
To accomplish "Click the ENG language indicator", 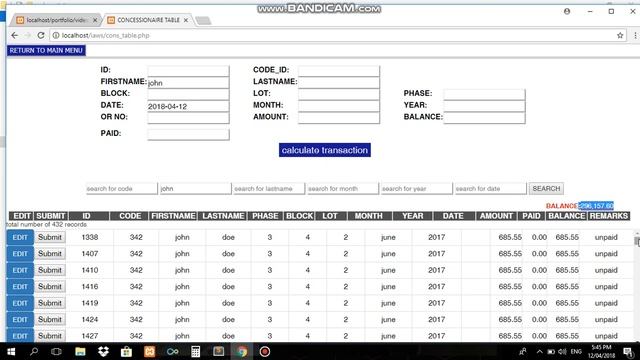I will 576,351.
